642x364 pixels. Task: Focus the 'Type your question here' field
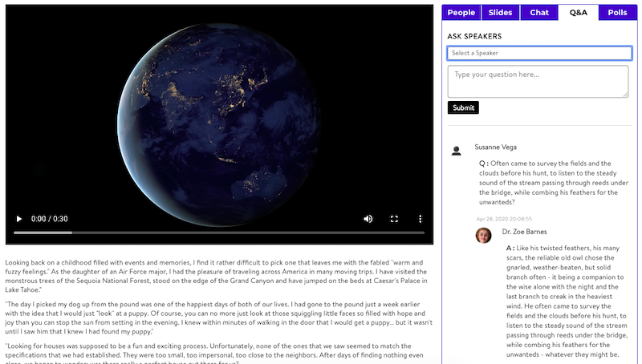click(538, 82)
